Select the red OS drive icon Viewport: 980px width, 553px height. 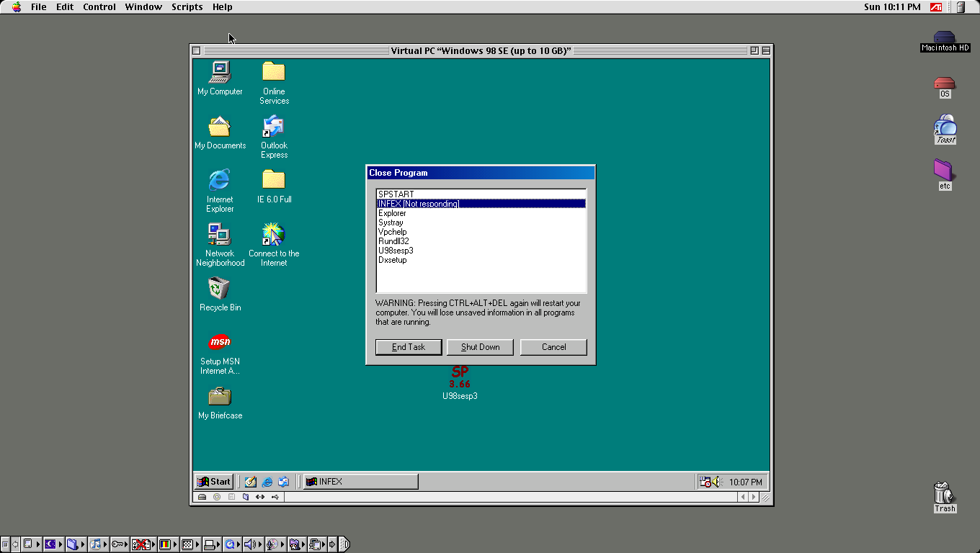(945, 88)
